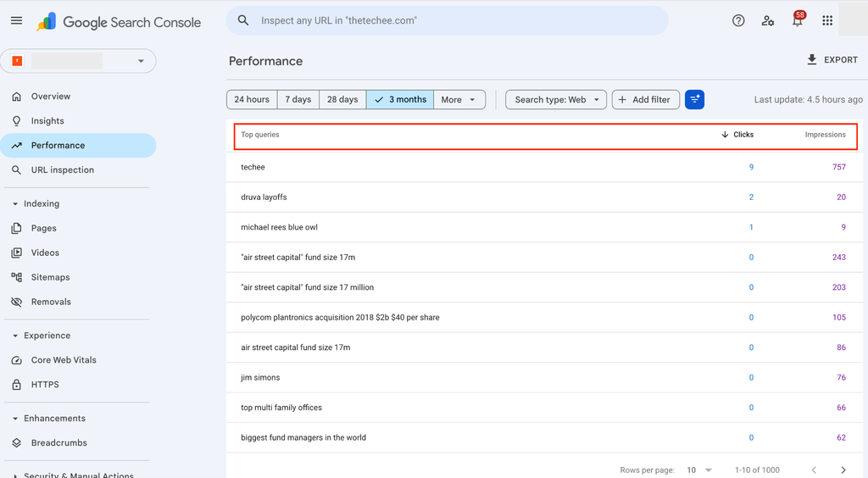Click the Add filter button
This screenshot has width=868, height=478.
(645, 100)
